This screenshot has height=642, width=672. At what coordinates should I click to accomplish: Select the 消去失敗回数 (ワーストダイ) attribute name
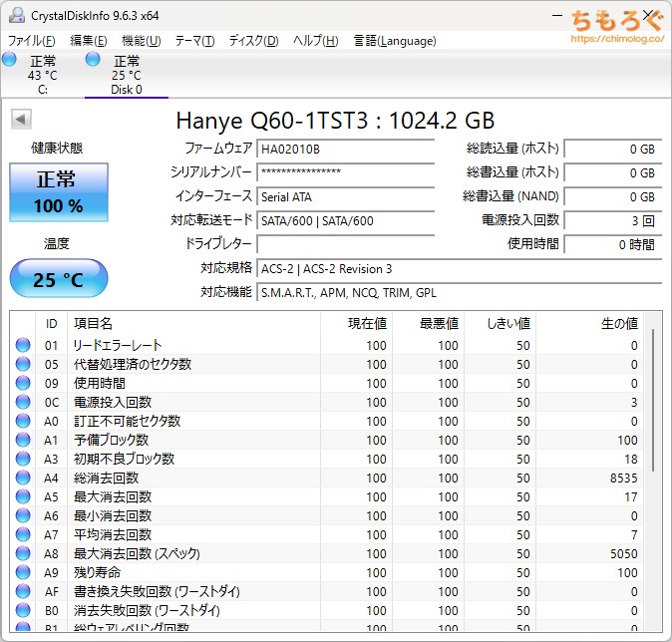[x=147, y=610]
